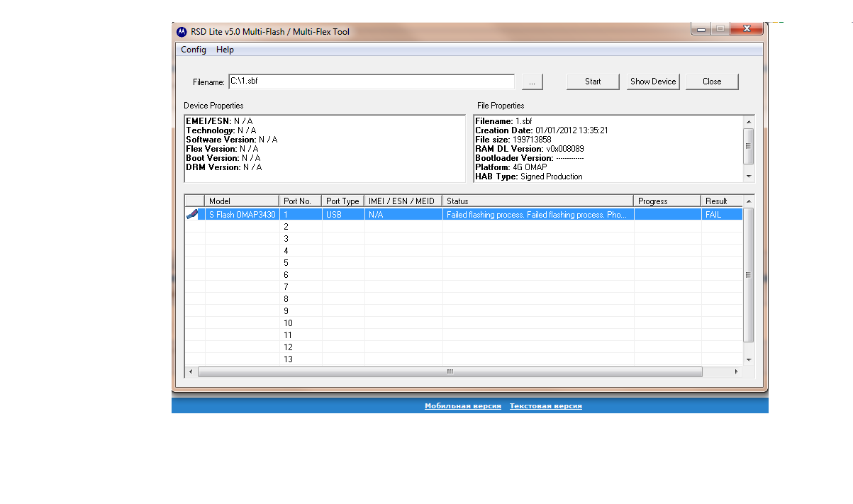The image size is (853, 504).
Task: Open the Help menu
Action: click(225, 50)
